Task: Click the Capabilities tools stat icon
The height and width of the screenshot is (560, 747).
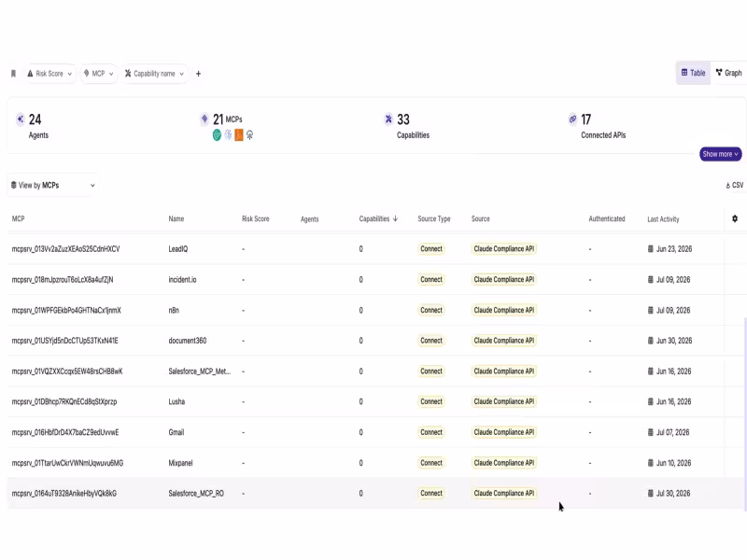Action: pyautogui.click(x=388, y=119)
